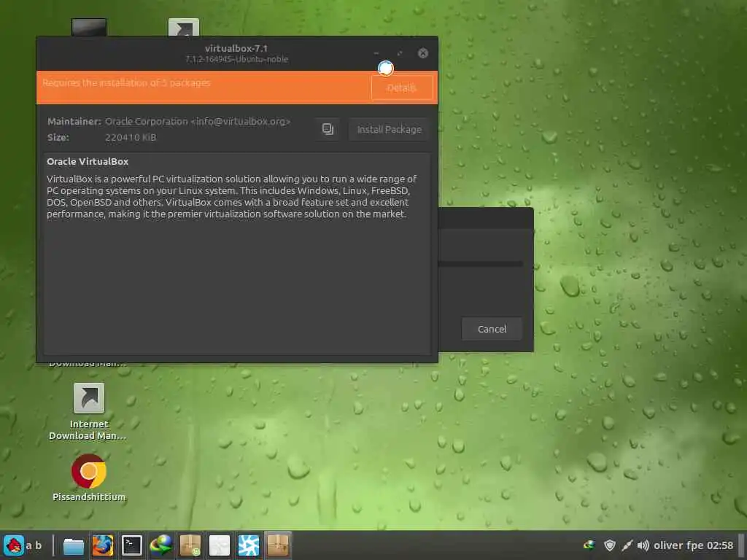This screenshot has width=747, height=560.
Task: Cancel the progress dialog behind the installer
Action: tap(492, 329)
